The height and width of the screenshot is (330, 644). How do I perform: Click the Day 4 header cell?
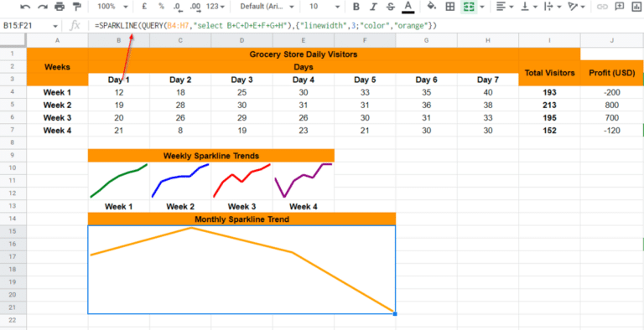(x=304, y=80)
